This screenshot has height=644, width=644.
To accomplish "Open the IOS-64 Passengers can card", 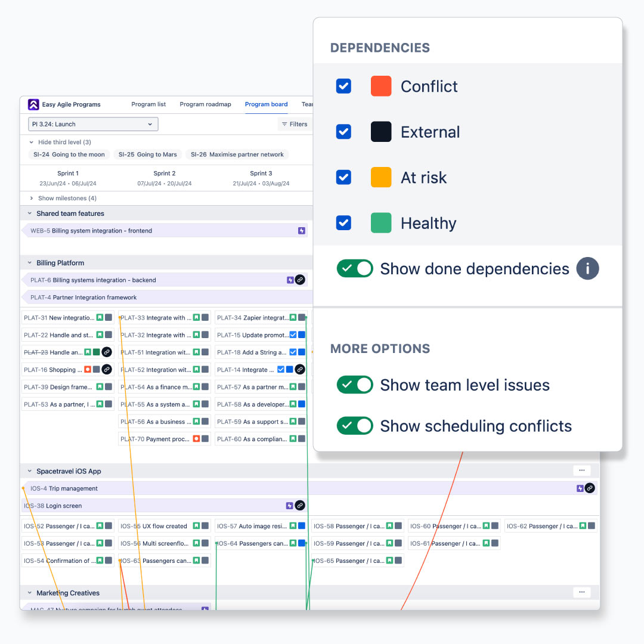I will pyautogui.click(x=261, y=543).
